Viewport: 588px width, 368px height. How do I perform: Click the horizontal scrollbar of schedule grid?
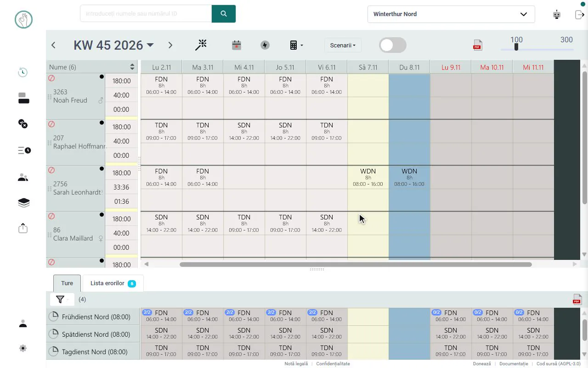[x=355, y=264]
